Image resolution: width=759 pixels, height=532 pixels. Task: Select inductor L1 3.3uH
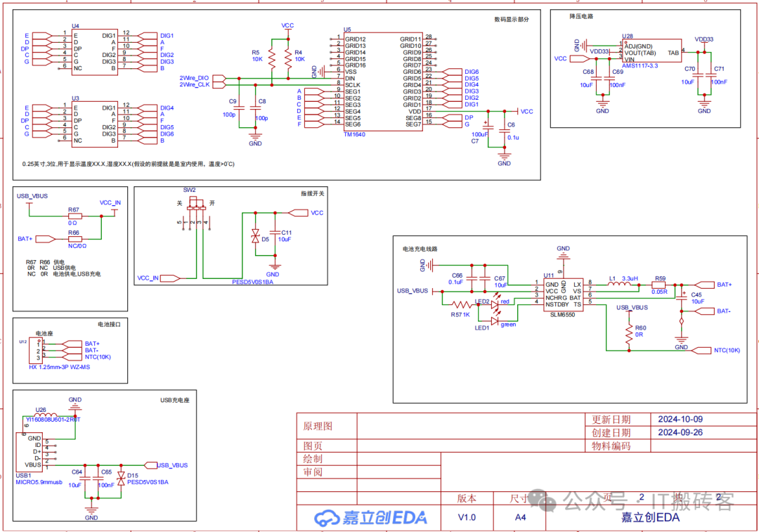(619, 285)
